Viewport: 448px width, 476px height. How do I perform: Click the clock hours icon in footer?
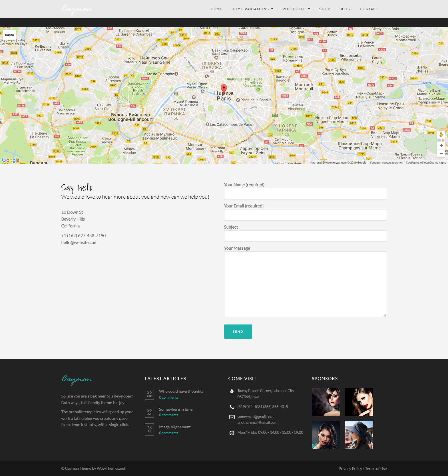click(x=232, y=433)
